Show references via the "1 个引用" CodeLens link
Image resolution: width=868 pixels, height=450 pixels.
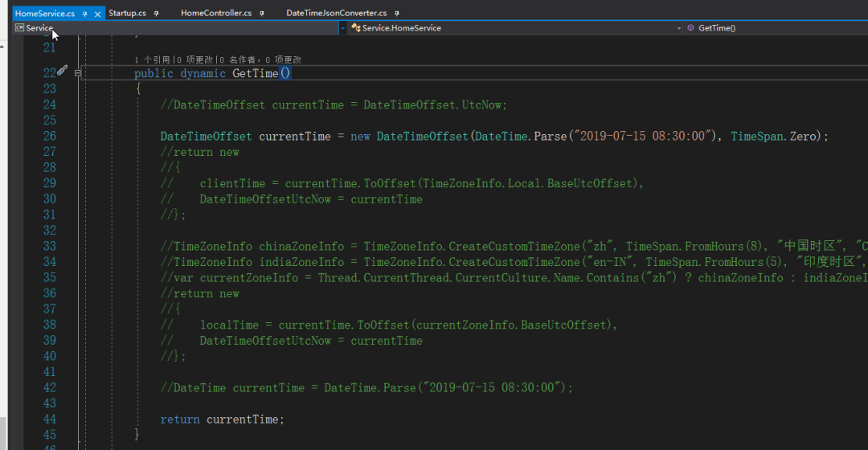tap(153, 59)
